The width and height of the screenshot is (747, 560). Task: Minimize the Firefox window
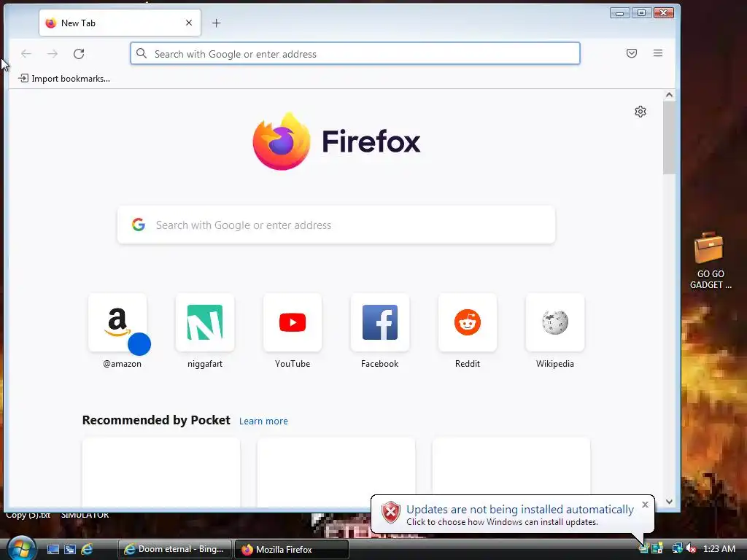tap(620, 13)
